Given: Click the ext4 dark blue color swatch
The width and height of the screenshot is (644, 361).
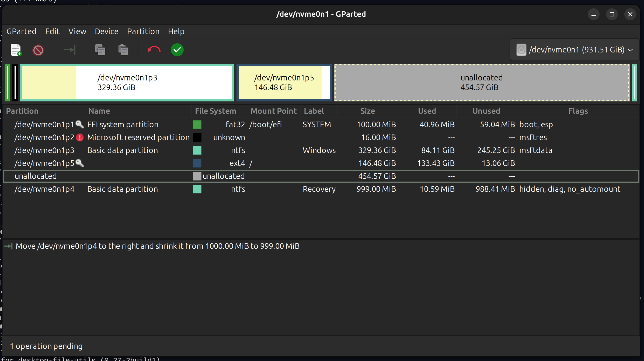Looking at the screenshot, I should 197,163.
